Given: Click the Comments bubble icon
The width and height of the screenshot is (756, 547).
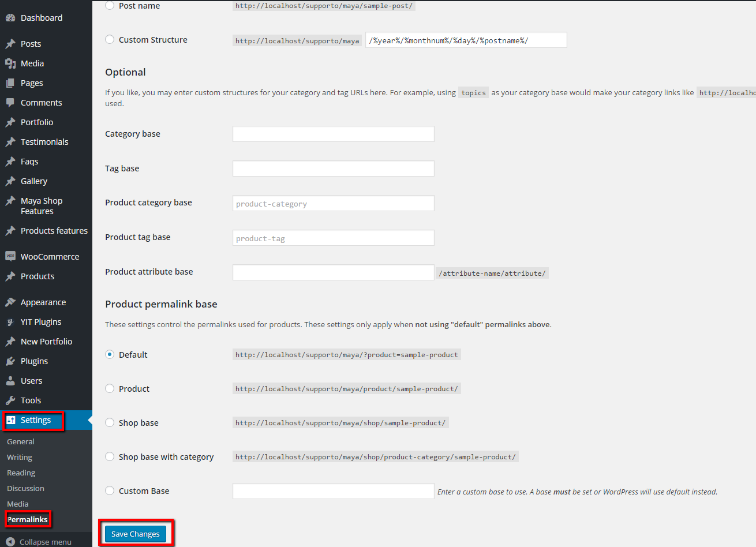Looking at the screenshot, I should 10,103.
